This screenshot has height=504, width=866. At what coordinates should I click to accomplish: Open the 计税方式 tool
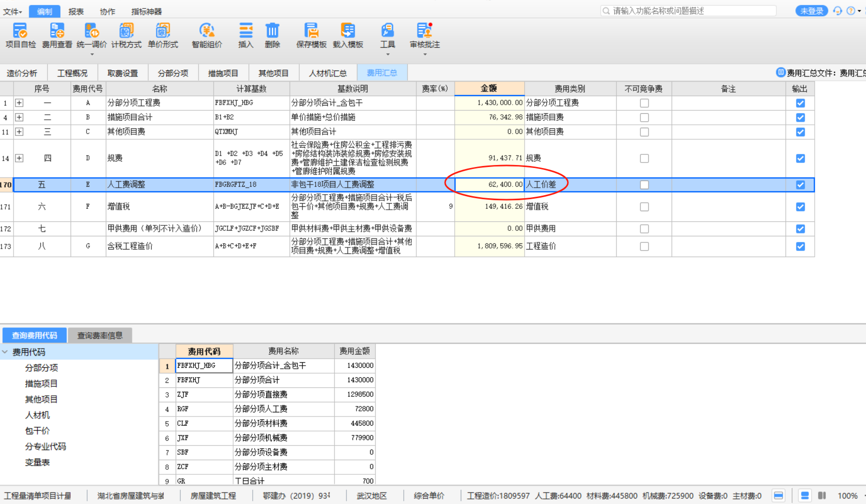[x=126, y=31]
